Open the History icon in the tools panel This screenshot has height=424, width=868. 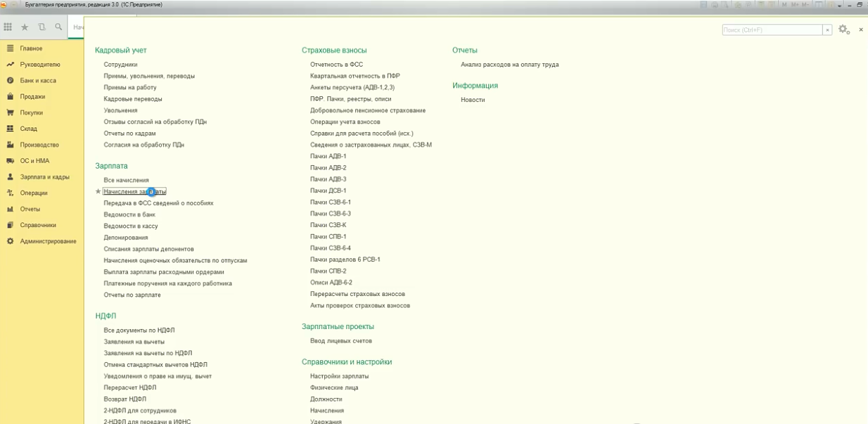click(42, 27)
